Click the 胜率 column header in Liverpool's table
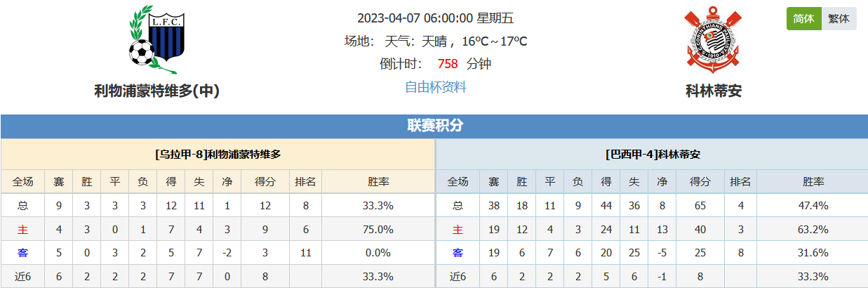This screenshot has width=868, height=288. tap(378, 182)
